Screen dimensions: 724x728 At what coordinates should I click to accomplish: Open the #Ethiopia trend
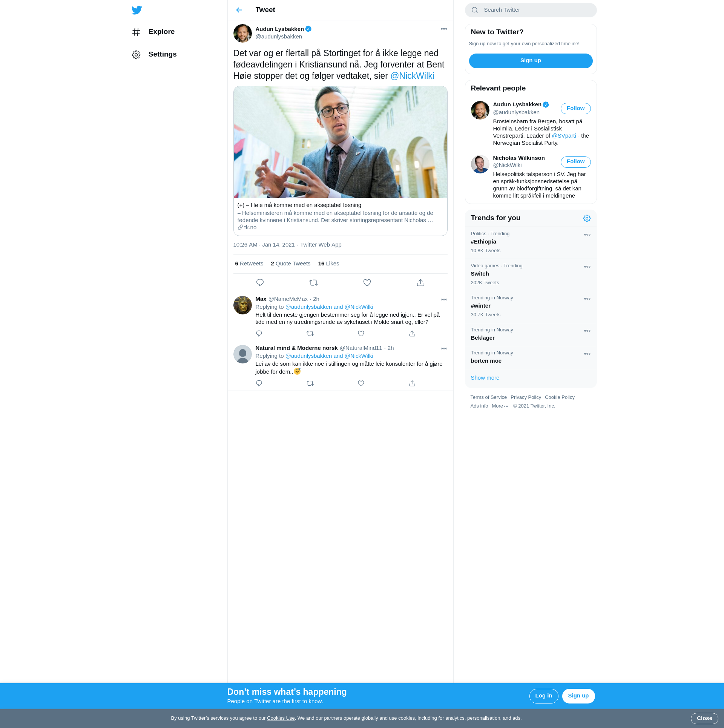click(x=531, y=242)
